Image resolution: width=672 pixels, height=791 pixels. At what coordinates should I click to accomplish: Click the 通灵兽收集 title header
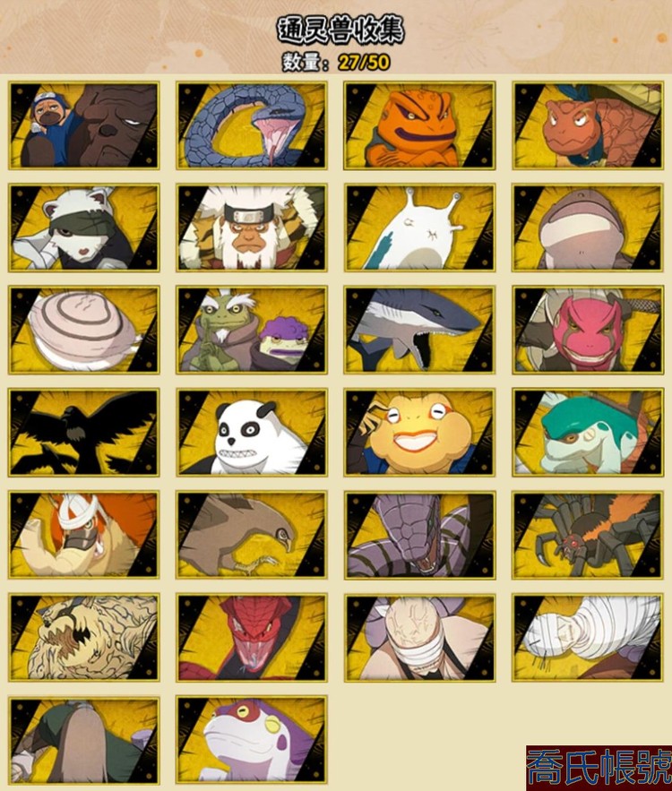point(340,30)
